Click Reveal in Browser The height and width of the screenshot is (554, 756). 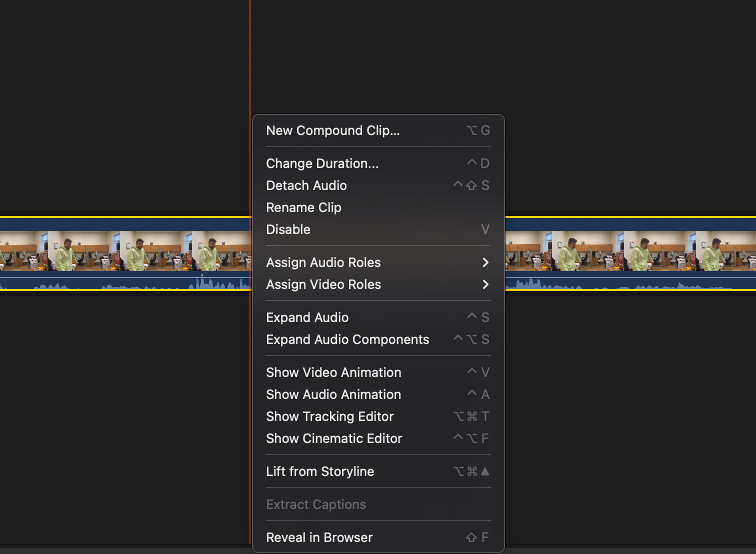[x=378, y=537]
